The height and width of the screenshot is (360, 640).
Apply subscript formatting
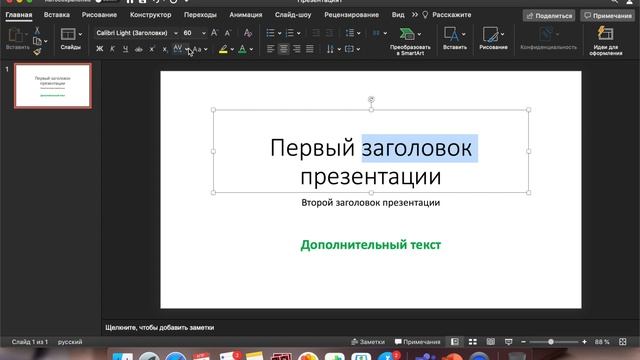pos(164,49)
